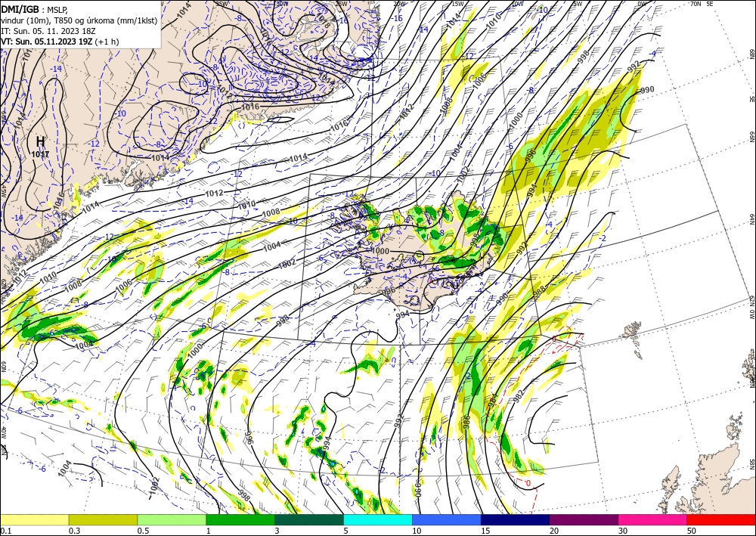This screenshot has height=536, width=756.
Task: Pick the light green 0.5–1 legend swatch
Action: click(x=172, y=519)
